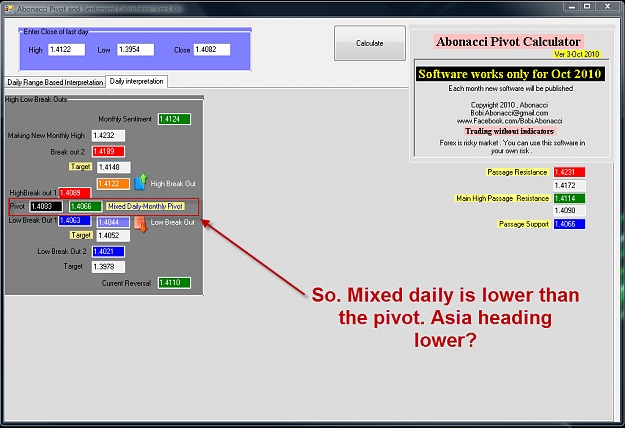Click the purple Low Break Out value 1.4044
Screen dimensions: 625x428
114,222
